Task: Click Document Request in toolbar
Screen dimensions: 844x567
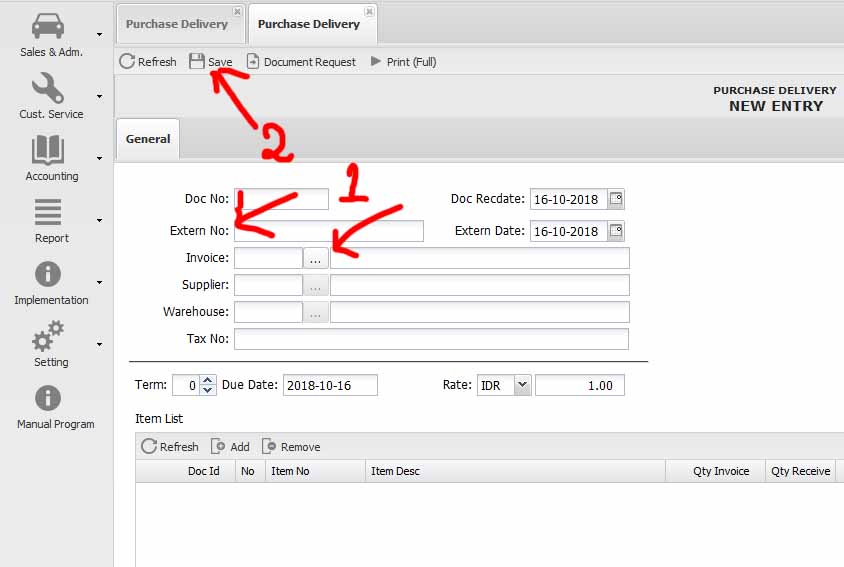Action: (301, 62)
